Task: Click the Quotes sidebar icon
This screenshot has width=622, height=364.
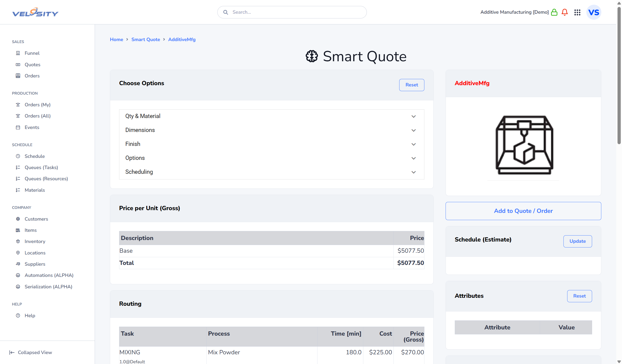Action: tap(18, 64)
